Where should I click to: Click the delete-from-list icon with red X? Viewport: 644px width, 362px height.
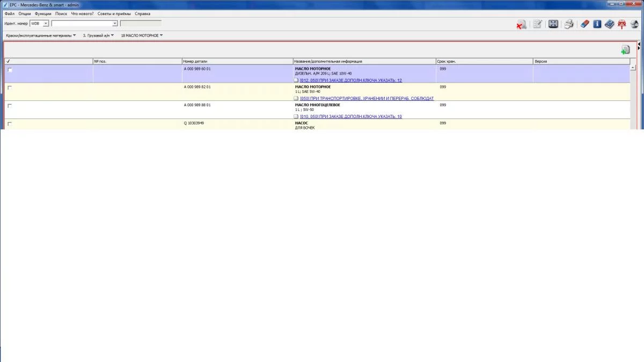(521, 24)
